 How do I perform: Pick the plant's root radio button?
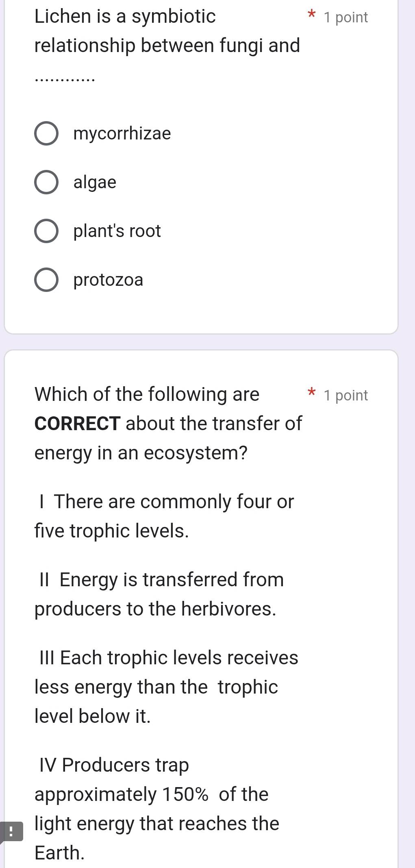(x=46, y=231)
